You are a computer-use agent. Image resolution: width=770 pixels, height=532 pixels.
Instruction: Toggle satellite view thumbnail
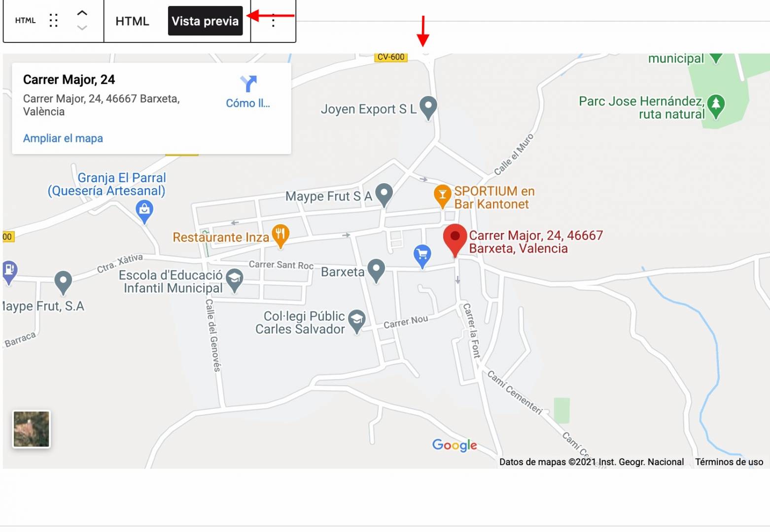click(32, 429)
